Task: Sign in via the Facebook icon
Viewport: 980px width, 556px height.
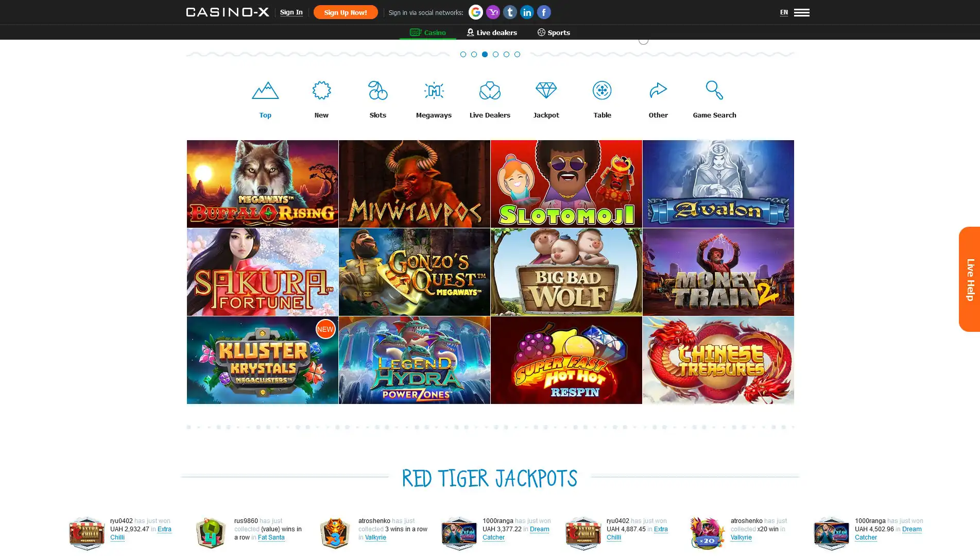Action: (x=544, y=12)
